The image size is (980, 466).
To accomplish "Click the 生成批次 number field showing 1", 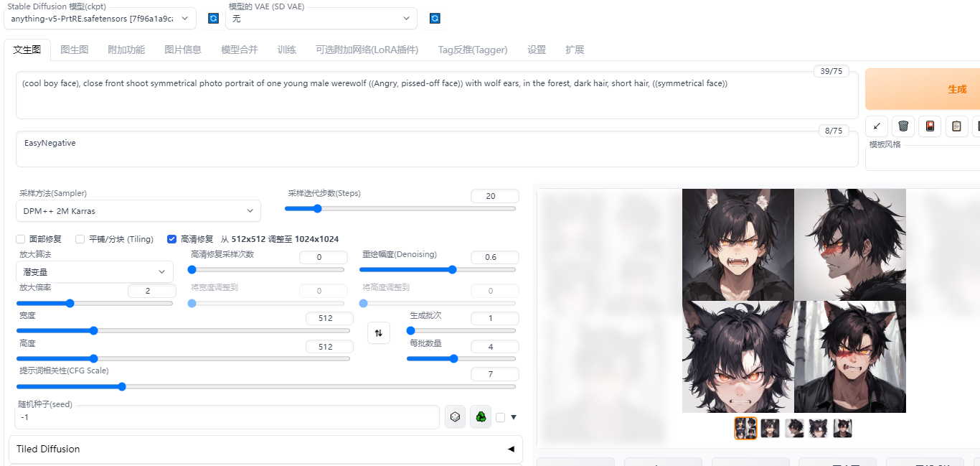I will [x=495, y=319].
